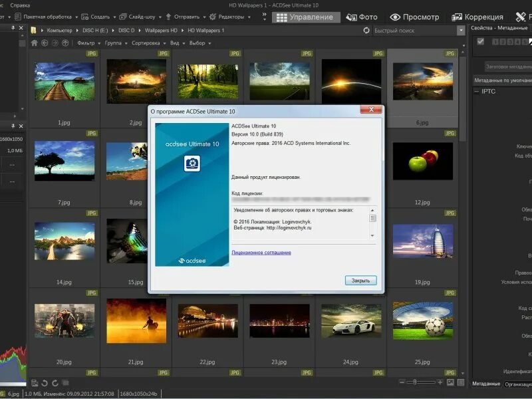Image resolution: width=532 pixels, height=399 pixels.
Task: Click the compare images icon in bottom toolbar
Action: (65, 383)
